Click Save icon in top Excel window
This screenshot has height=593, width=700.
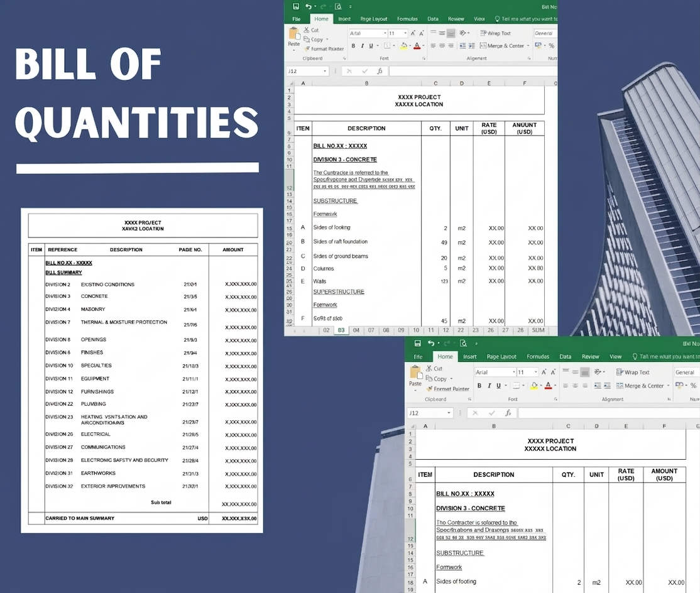tap(296, 6)
